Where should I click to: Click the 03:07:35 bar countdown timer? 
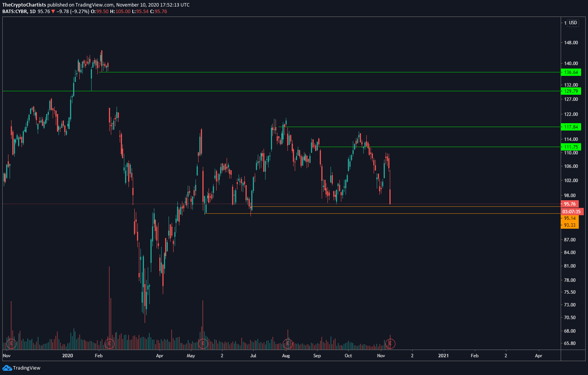[571, 212]
